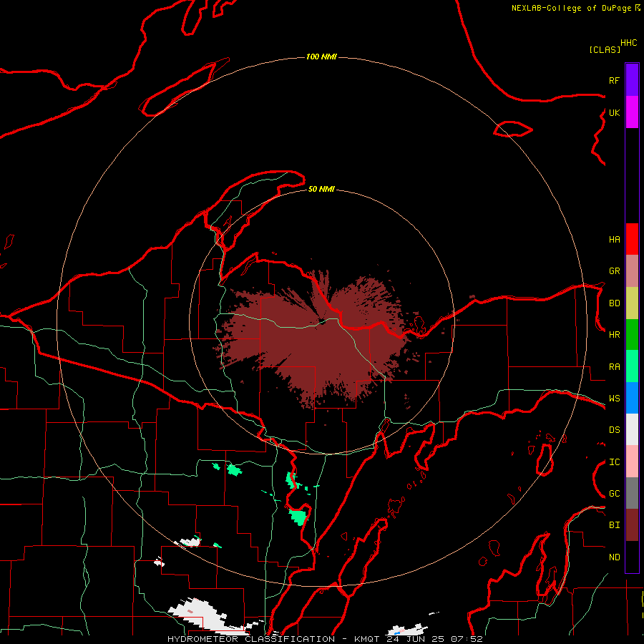Click the ND black legend swatch
The image size is (644, 644).
click(632, 557)
